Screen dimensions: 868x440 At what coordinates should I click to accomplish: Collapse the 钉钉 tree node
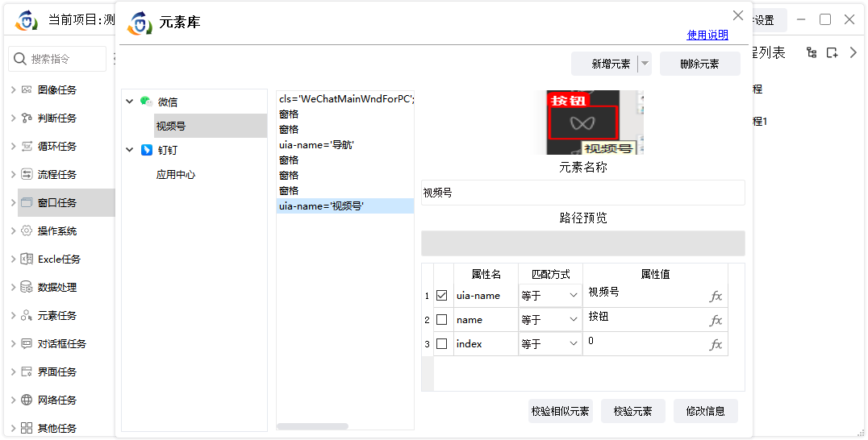pos(130,150)
